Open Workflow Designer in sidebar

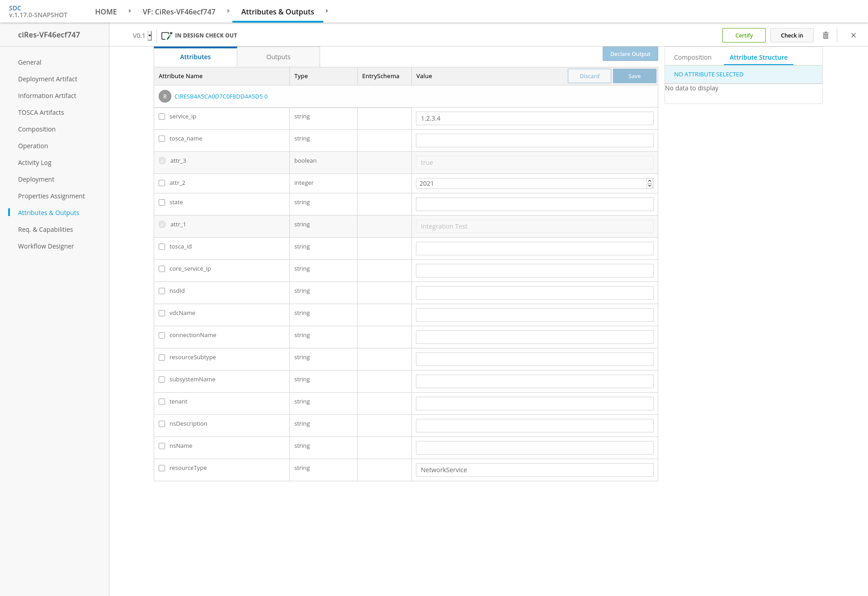[x=46, y=246]
